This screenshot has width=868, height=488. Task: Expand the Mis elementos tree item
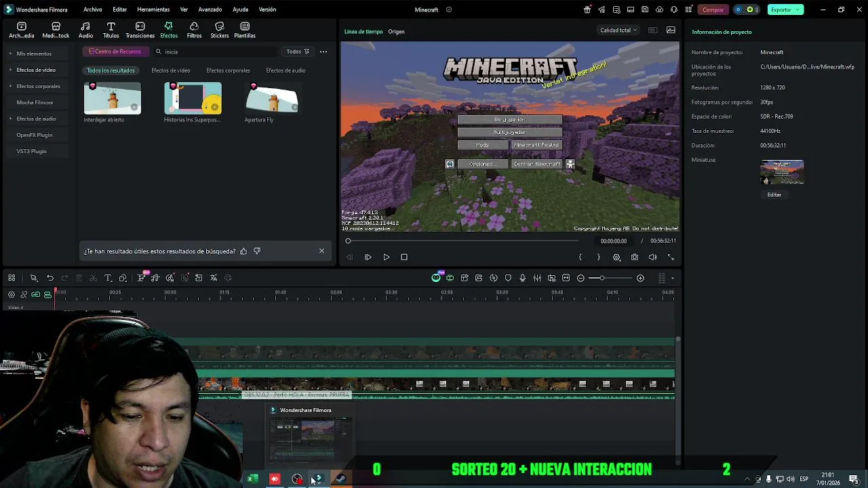[10, 54]
